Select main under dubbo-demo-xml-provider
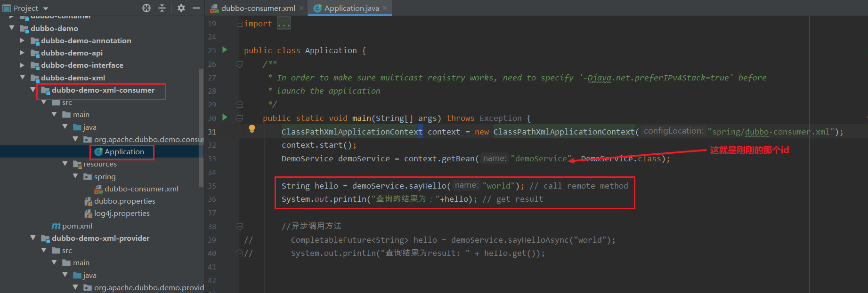Viewport: 868px width, 293px height. [x=81, y=263]
